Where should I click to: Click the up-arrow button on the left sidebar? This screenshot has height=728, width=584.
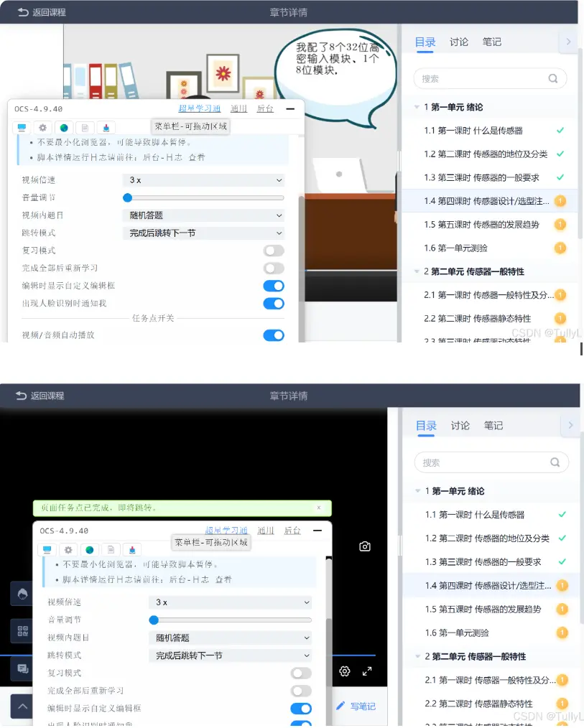pyautogui.click(x=22, y=706)
